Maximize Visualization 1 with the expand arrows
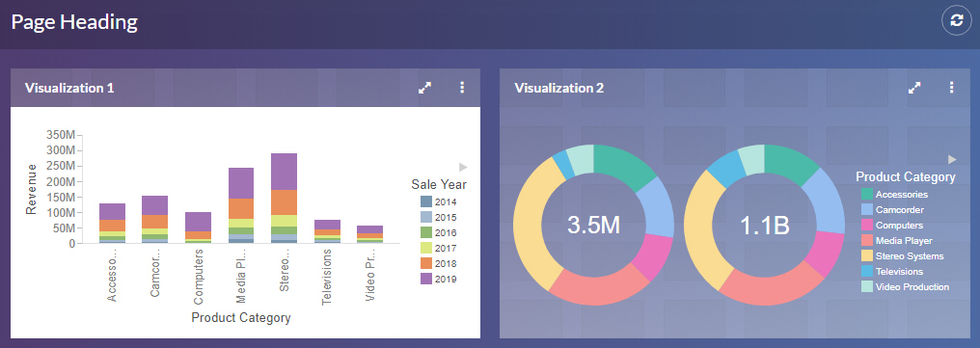 [425, 88]
